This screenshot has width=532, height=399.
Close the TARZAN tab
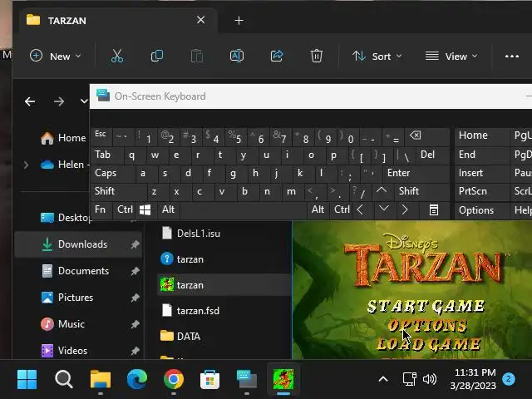[201, 20]
